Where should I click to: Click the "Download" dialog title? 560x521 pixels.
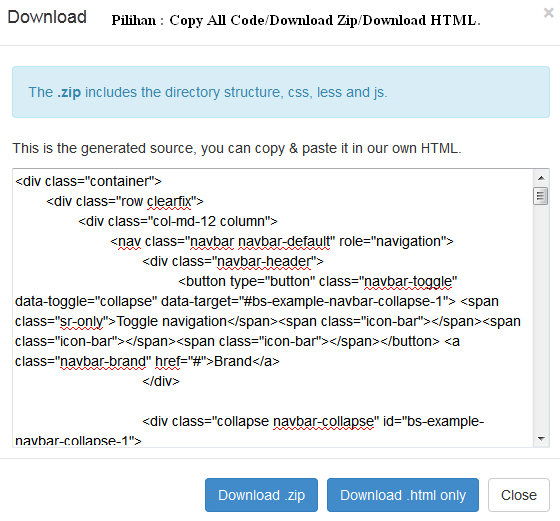coord(47,17)
